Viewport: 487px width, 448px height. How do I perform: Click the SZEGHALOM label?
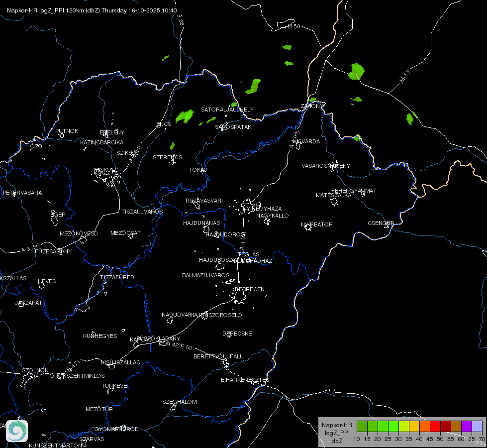[180, 402]
